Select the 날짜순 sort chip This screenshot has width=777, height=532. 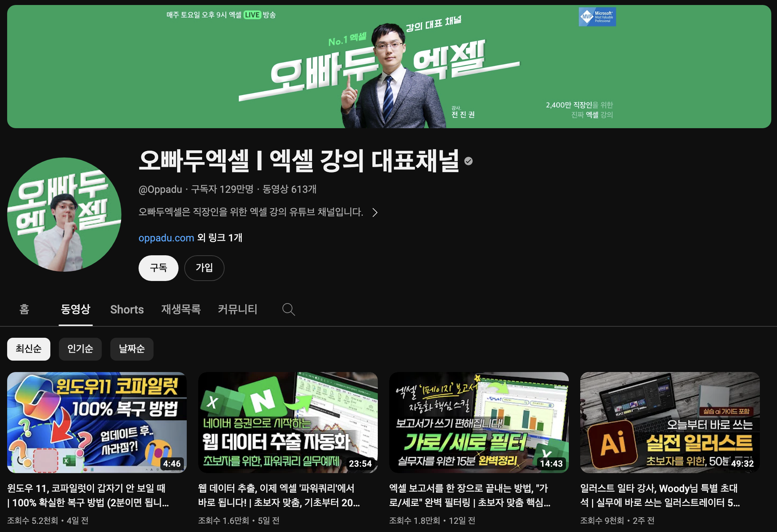[x=132, y=349]
